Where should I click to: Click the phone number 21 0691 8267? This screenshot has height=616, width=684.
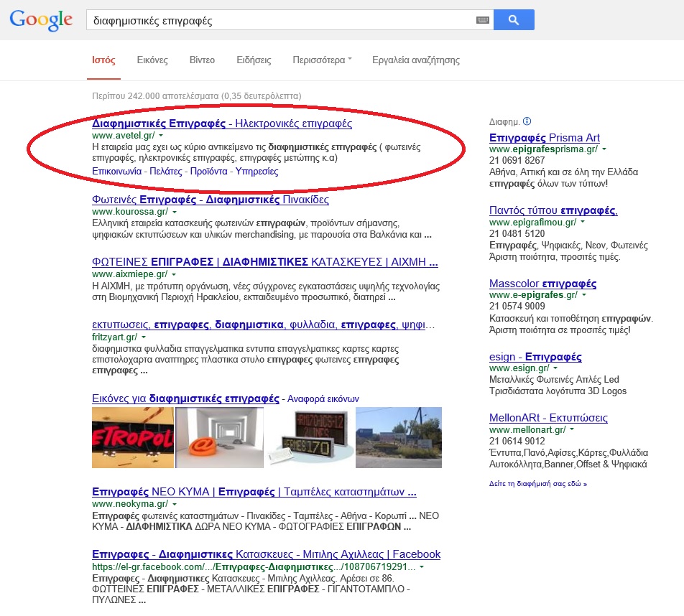pyautogui.click(x=517, y=160)
